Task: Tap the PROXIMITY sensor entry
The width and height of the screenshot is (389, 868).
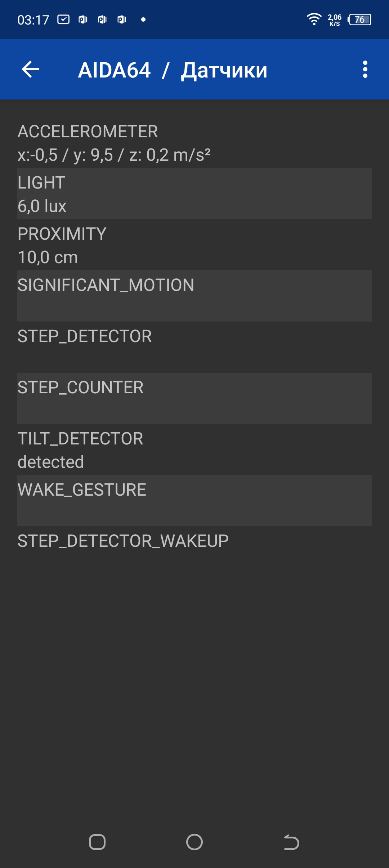Action: click(194, 245)
